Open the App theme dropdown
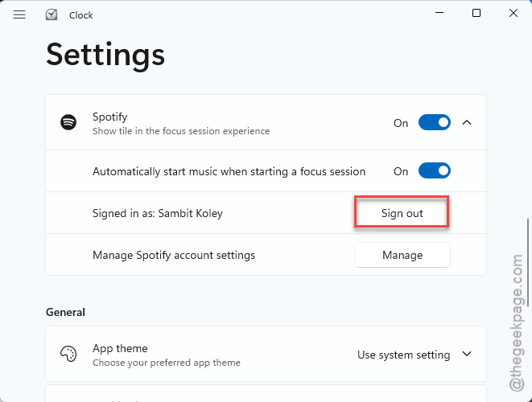 click(x=467, y=354)
